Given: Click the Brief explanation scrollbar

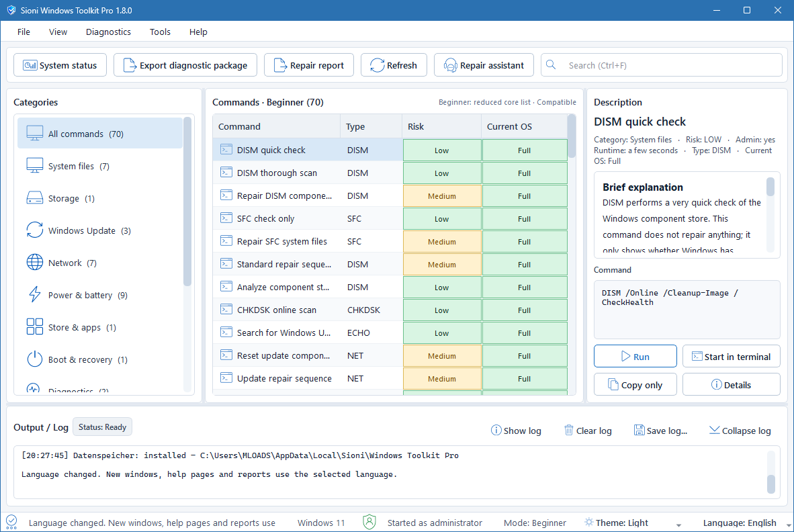Looking at the screenshot, I should (x=770, y=186).
